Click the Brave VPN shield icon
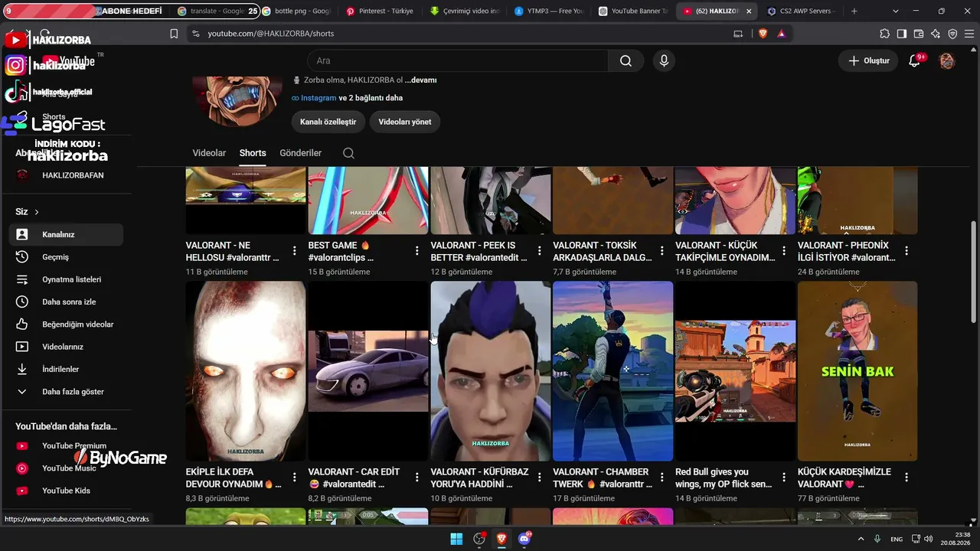Viewport: 980px width, 551px height. pyautogui.click(x=952, y=34)
